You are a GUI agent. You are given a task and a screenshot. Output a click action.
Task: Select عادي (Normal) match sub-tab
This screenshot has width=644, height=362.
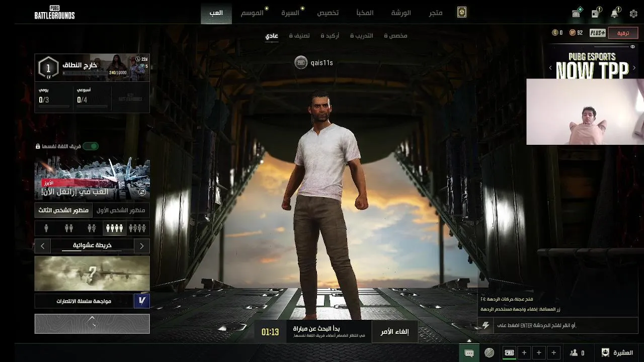click(272, 36)
